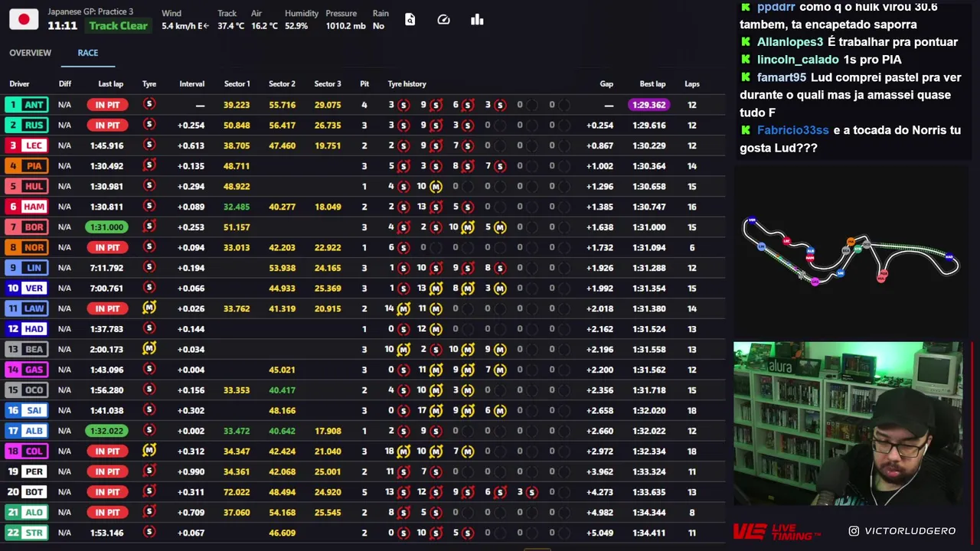Viewport: 980px width, 551px height.
Task: Click LEC's last lap 1:45.916
Action: pos(106,145)
